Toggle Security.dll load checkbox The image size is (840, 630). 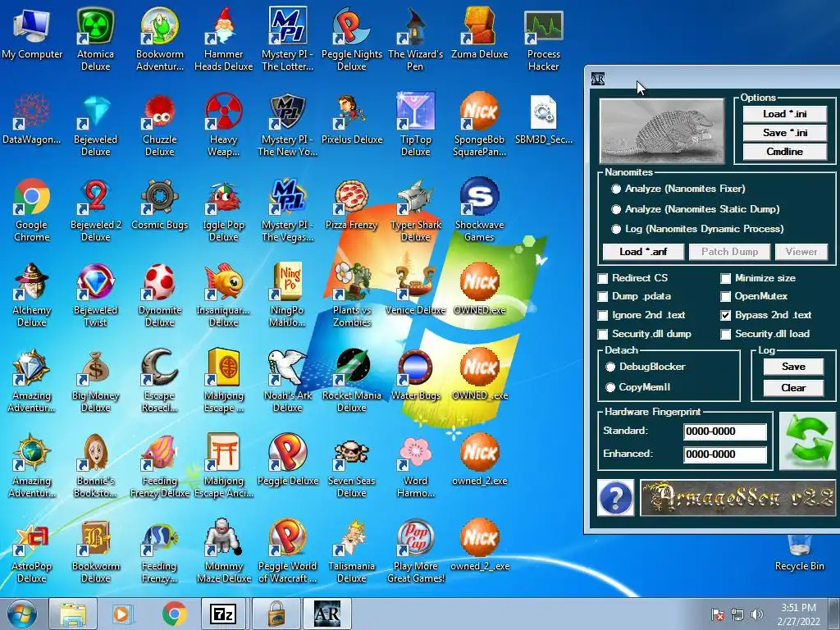[x=726, y=335]
